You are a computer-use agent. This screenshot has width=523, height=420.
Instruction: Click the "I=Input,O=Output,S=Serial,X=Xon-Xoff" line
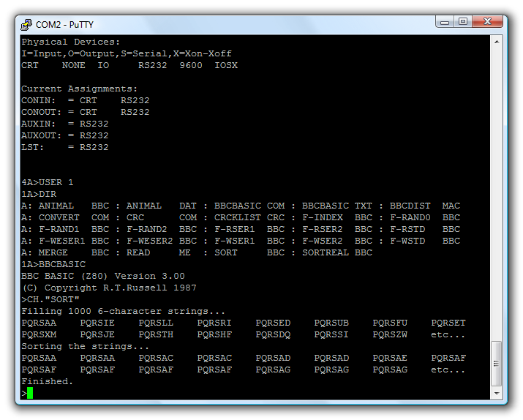[x=127, y=53]
